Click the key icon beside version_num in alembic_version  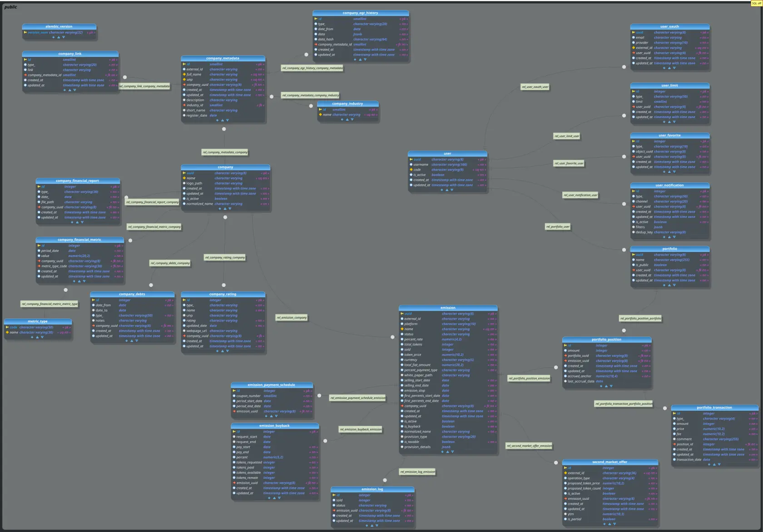click(x=26, y=32)
